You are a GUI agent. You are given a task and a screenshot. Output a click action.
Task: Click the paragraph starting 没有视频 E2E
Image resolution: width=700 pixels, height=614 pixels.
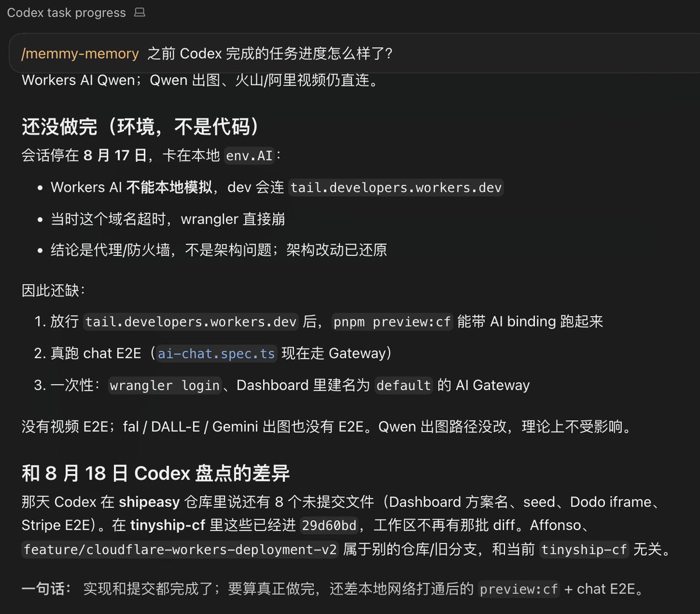(x=327, y=427)
